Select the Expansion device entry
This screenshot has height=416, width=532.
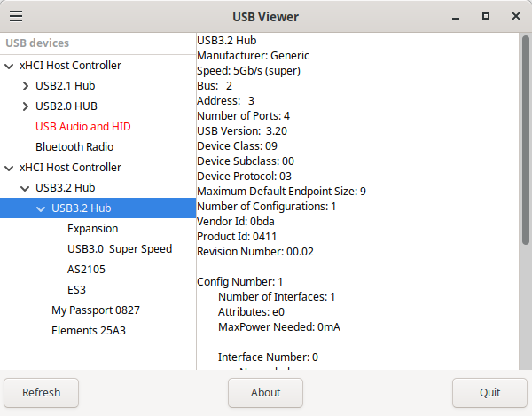92,229
